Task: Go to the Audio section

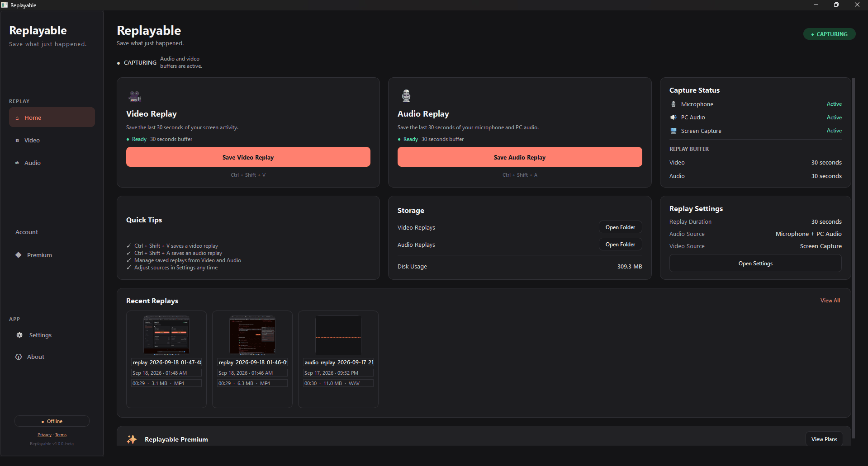Action: 52,163
